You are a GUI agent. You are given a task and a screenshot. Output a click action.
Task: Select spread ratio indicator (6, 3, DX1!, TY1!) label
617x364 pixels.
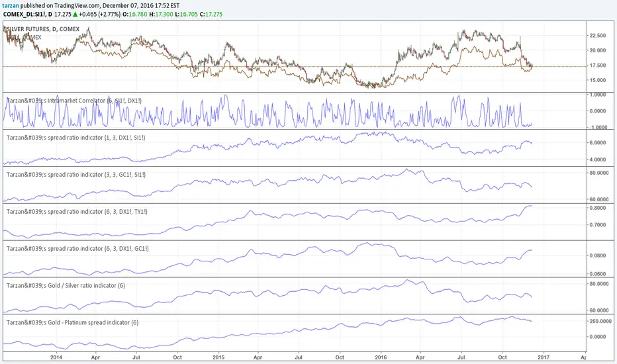[77, 212]
